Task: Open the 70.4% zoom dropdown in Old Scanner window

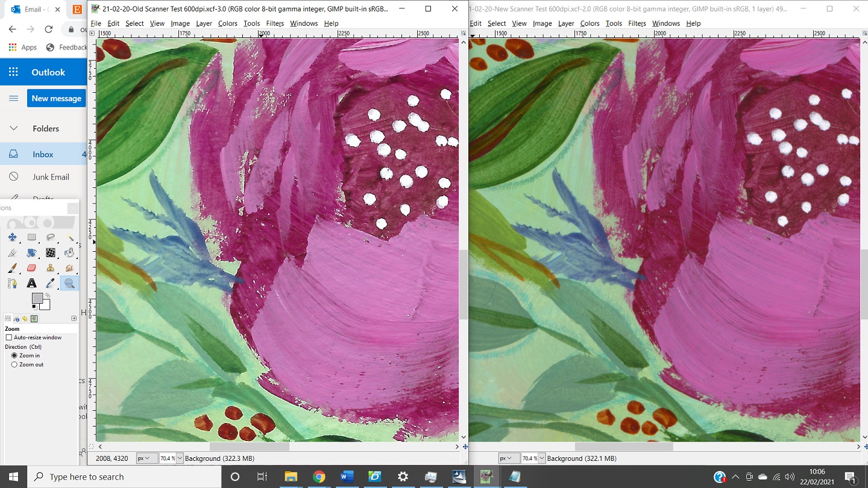Action: [180, 458]
